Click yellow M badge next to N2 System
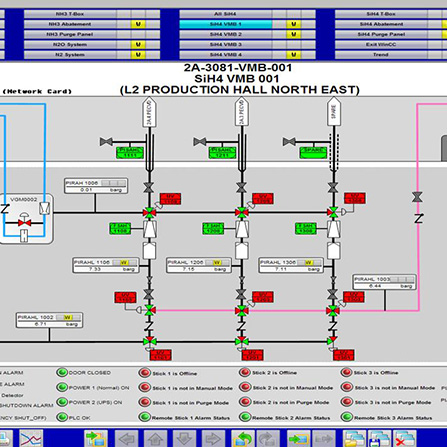Viewport: 447px width, 447px height. pos(138,55)
